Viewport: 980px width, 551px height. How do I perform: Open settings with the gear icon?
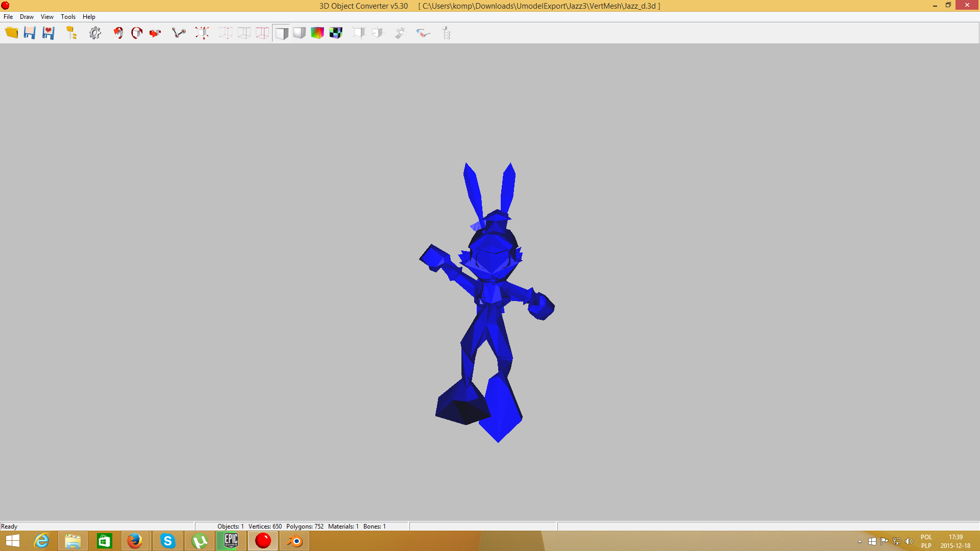[x=95, y=33]
